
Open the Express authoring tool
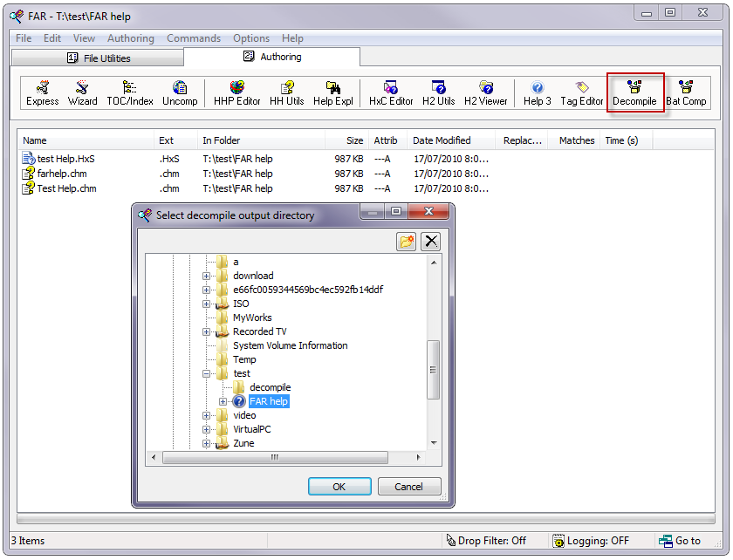(x=42, y=93)
